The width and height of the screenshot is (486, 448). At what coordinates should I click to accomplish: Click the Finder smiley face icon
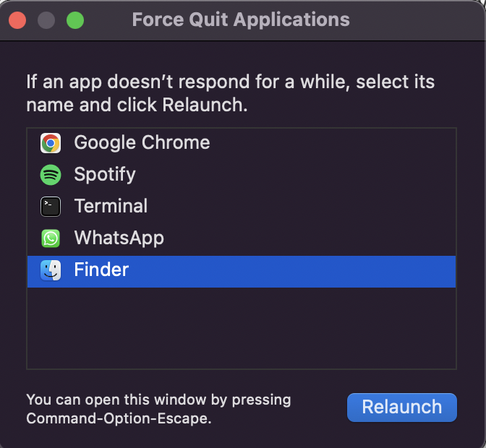coord(51,270)
